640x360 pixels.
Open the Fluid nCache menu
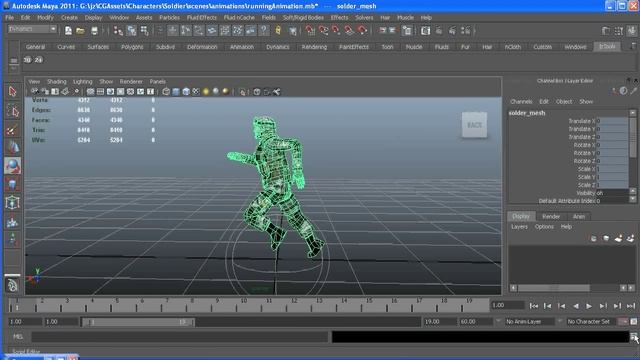(239, 18)
